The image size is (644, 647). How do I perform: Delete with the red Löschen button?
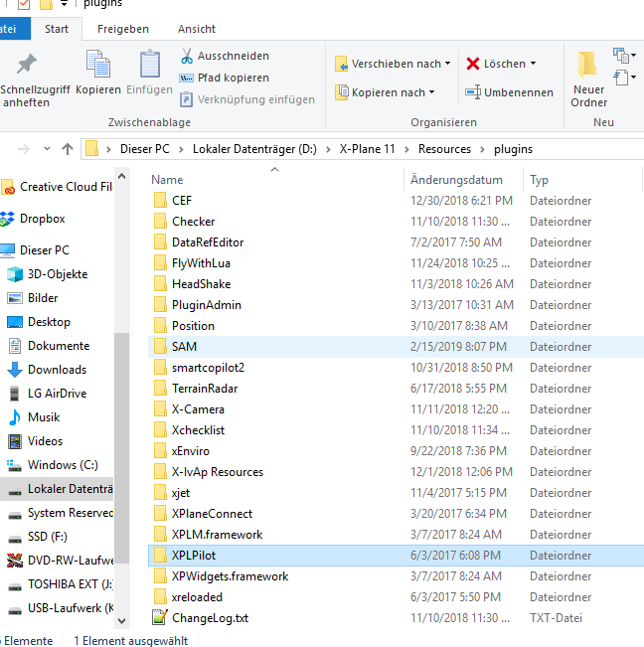pyautogui.click(x=496, y=64)
